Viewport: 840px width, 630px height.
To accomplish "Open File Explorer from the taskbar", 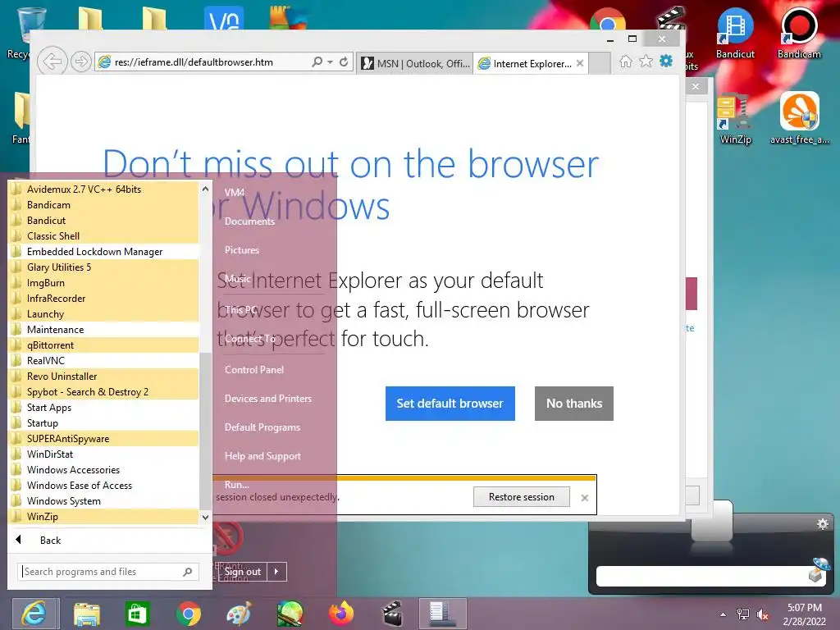I will (x=86, y=614).
